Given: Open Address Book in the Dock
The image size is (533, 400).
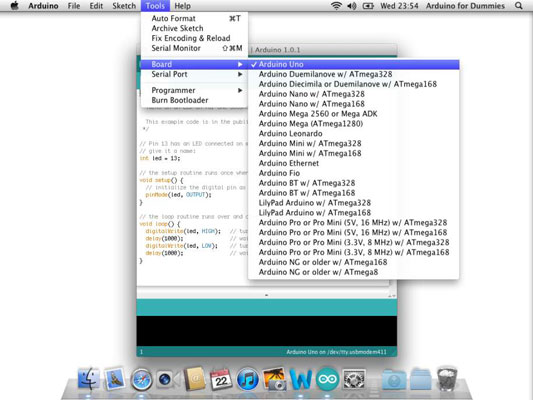Looking at the screenshot, I should (x=195, y=379).
